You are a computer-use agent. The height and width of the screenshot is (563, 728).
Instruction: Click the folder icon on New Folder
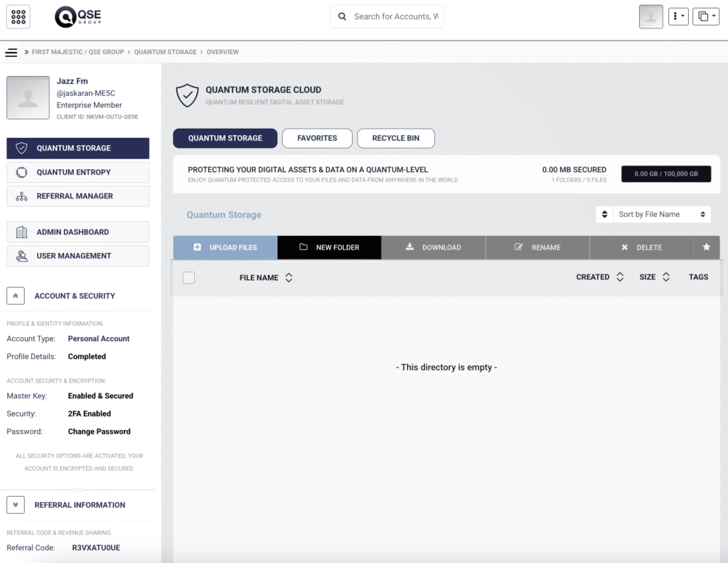click(x=303, y=247)
